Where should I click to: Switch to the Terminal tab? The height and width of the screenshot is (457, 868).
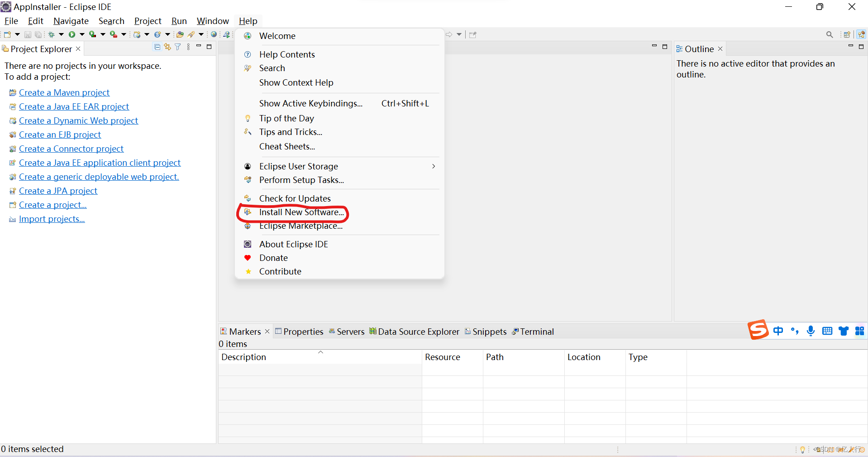(x=533, y=332)
